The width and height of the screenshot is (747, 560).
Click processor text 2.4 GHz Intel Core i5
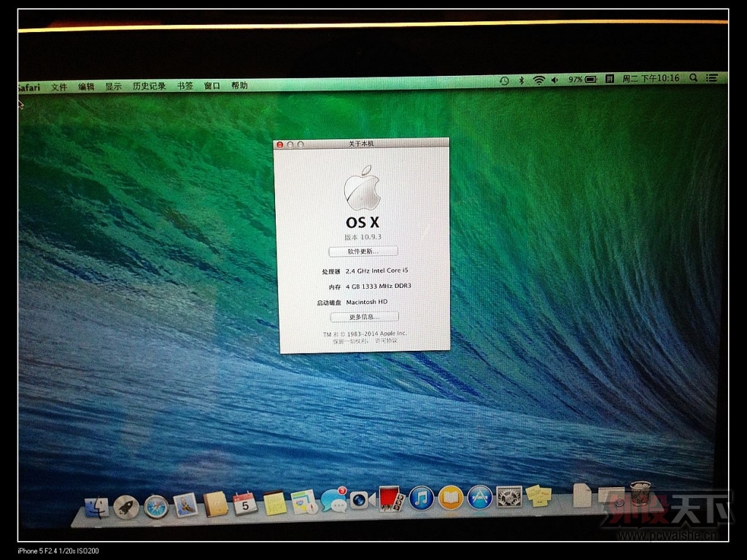coord(377,271)
